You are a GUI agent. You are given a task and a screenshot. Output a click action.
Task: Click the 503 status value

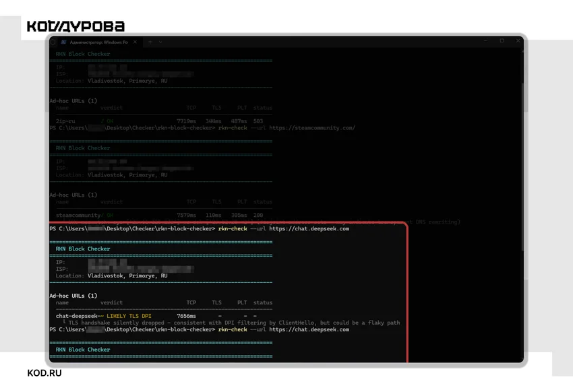(x=258, y=121)
